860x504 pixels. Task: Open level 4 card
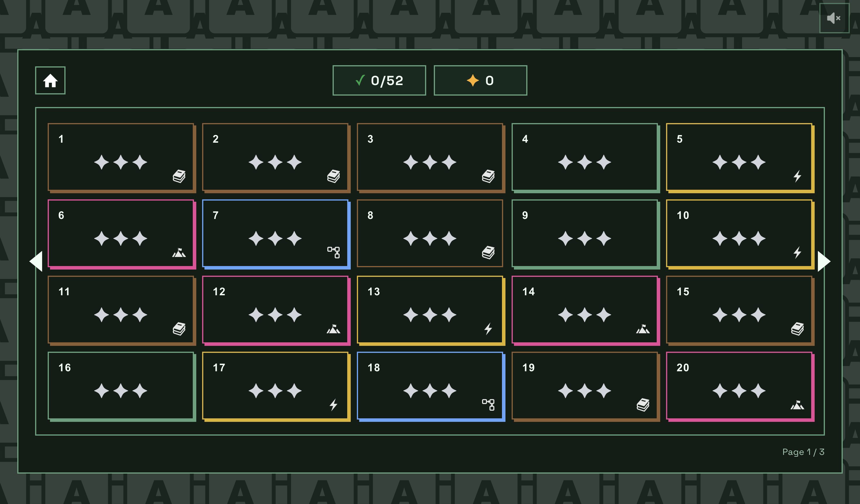coord(584,157)
